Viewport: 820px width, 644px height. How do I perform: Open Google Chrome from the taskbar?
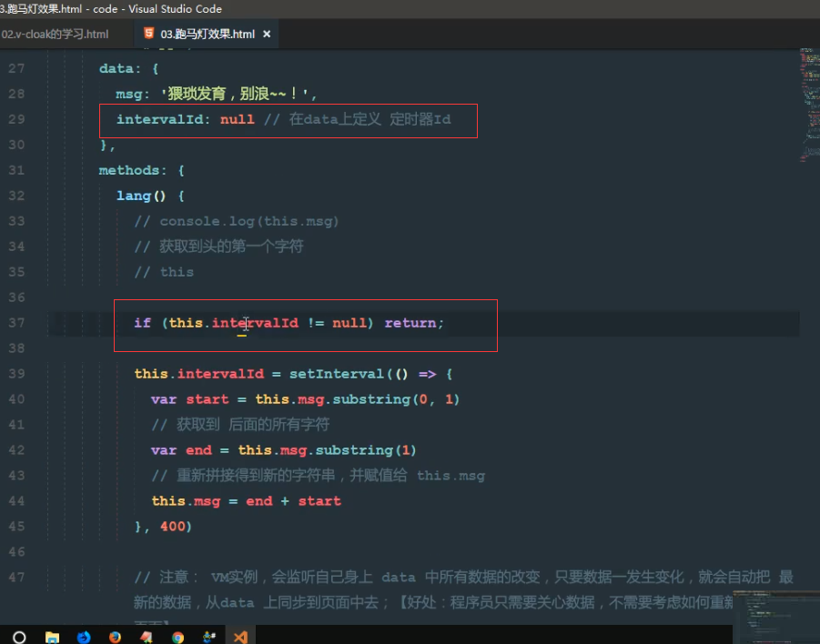[177, 636]
